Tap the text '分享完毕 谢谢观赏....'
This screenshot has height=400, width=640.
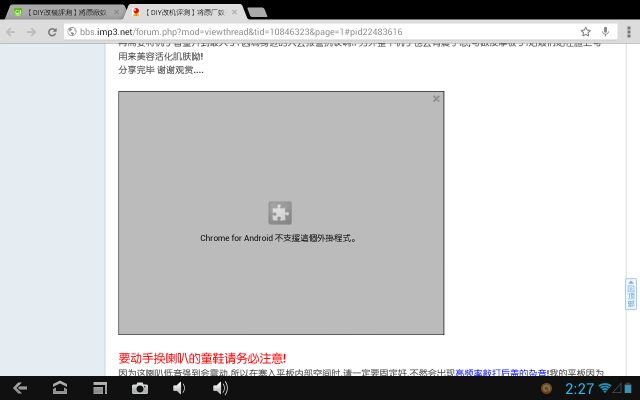(161, 70)
